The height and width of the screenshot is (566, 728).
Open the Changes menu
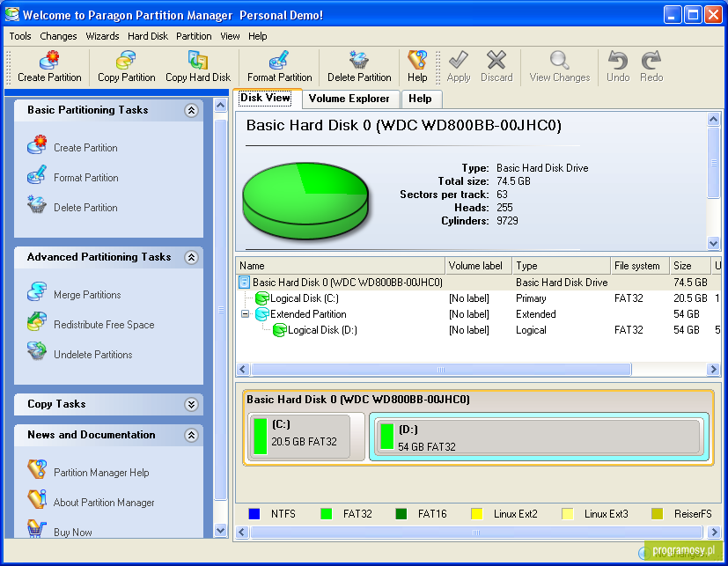(x=58, y=36)
